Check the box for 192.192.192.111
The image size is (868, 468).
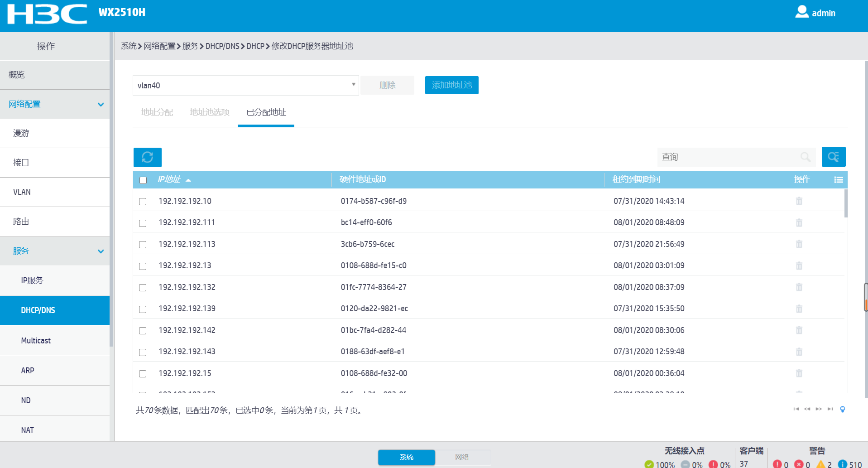pyautogui.click(x=143, y=223)
